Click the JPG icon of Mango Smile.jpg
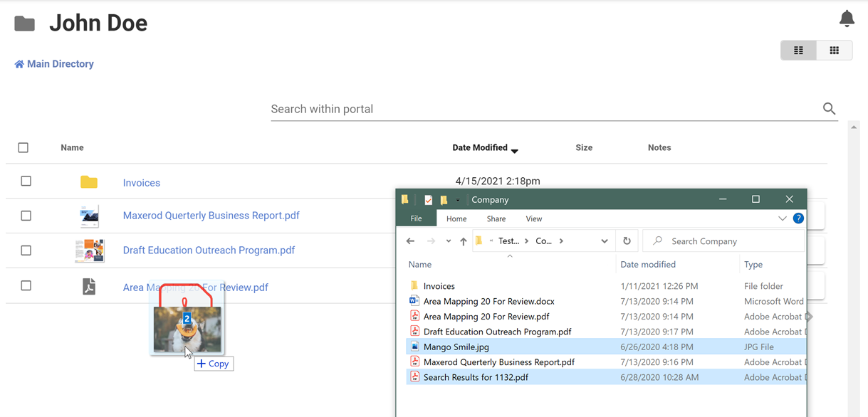Image resolution: width=868 pixels, height=417 pixels. pos(414,347)
